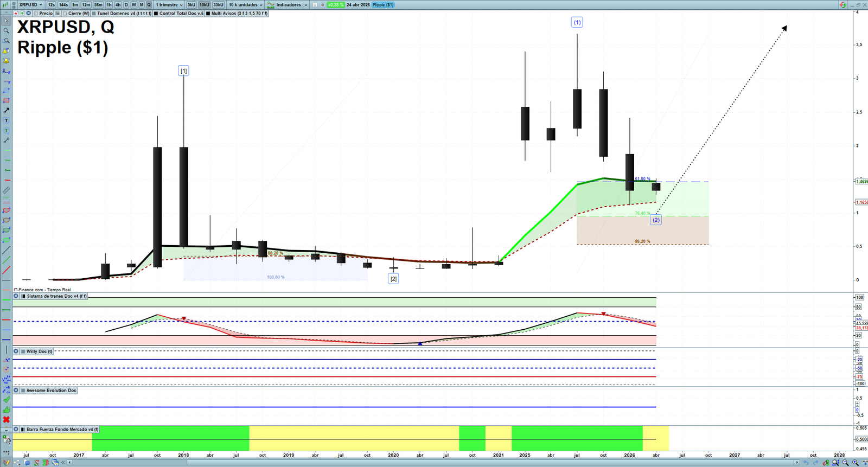The width and height of the screenshot is (868, 467).
Task: Click the blue X icon beside Precio
Action: (28, 14)
